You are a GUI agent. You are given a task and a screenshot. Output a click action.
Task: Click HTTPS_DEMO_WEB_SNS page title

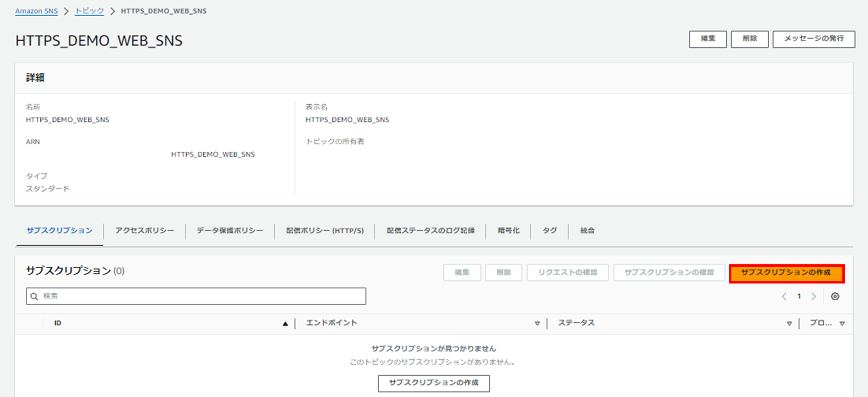pyautogui.click(x=99, y=41)
